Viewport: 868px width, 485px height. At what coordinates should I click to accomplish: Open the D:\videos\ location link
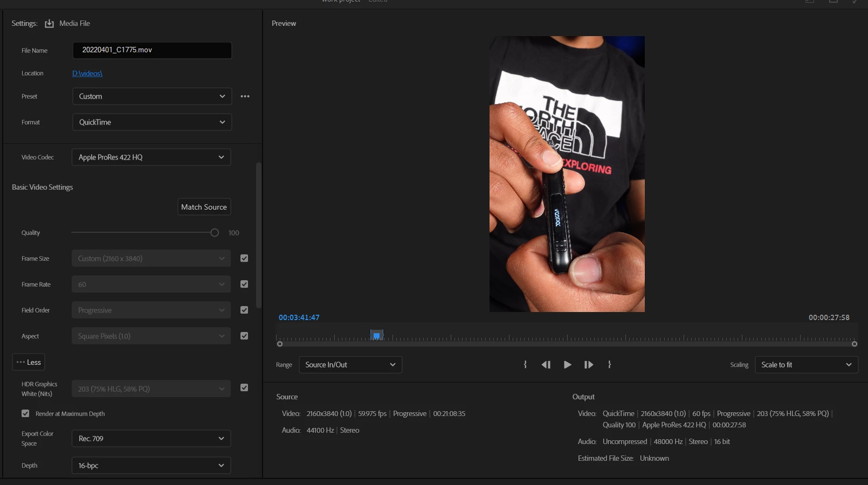coord(87,73)
